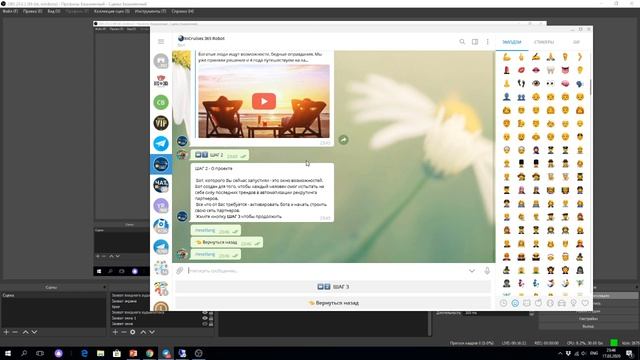
Task: Insert the folded hands emoji
Action: coord(551,57)
